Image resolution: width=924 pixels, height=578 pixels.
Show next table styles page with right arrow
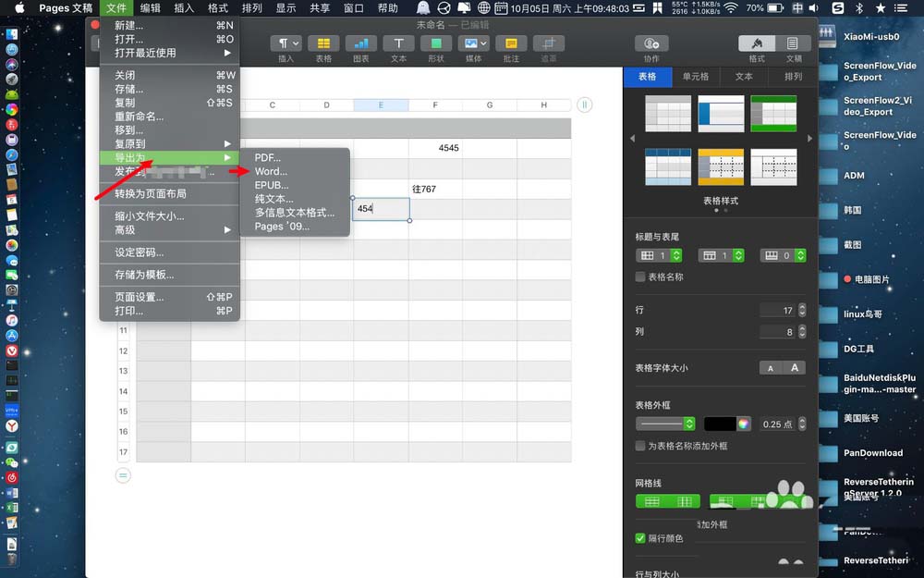[x=808, y=141]
